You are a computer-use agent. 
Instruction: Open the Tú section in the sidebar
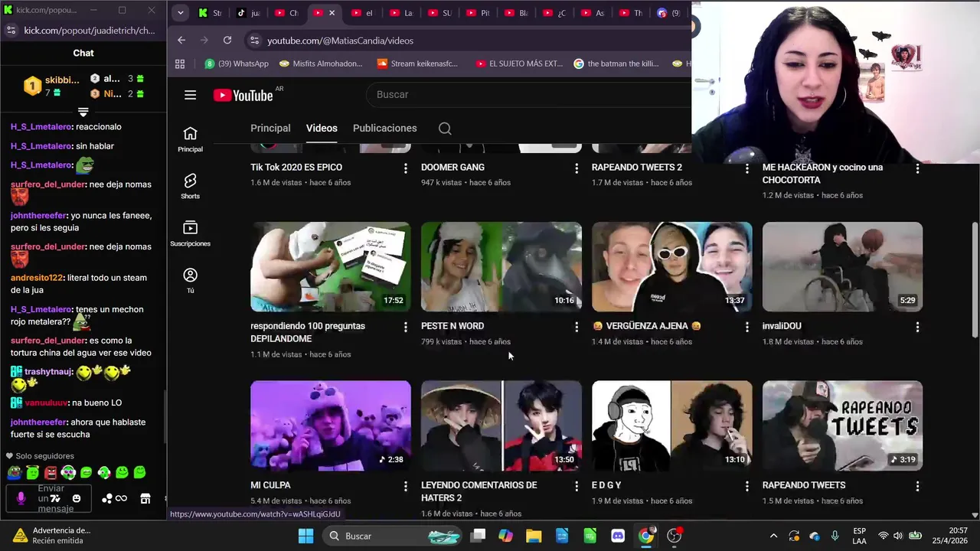coord(190,281)
